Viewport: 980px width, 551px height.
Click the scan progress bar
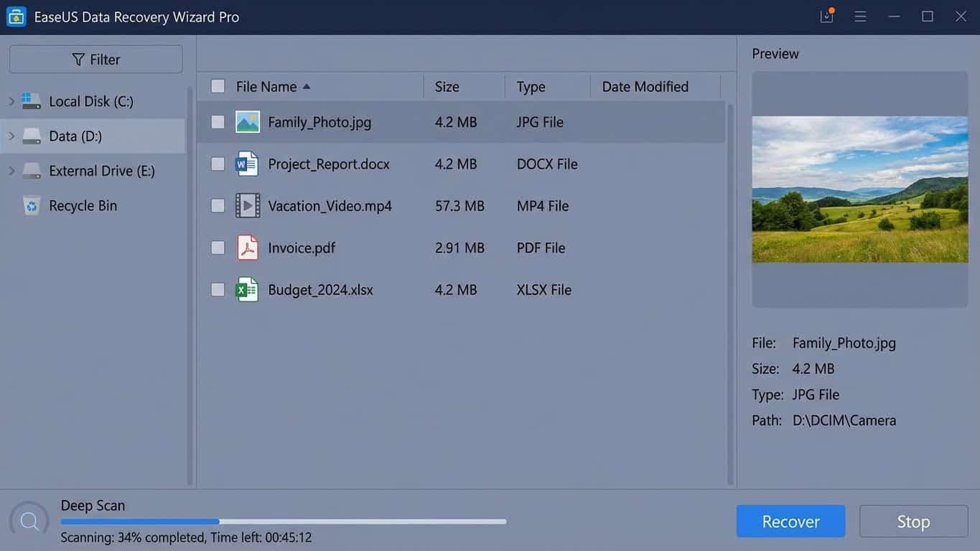click(283, 522)
